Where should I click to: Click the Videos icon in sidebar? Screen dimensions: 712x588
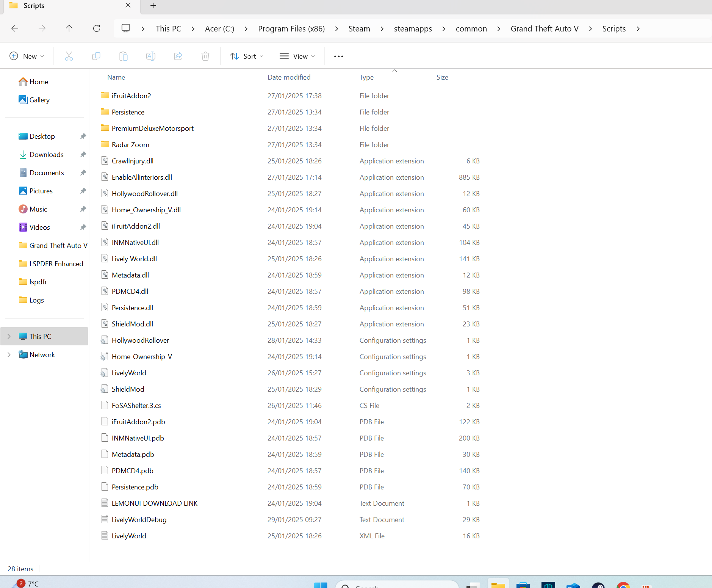[x=23, y=227]
